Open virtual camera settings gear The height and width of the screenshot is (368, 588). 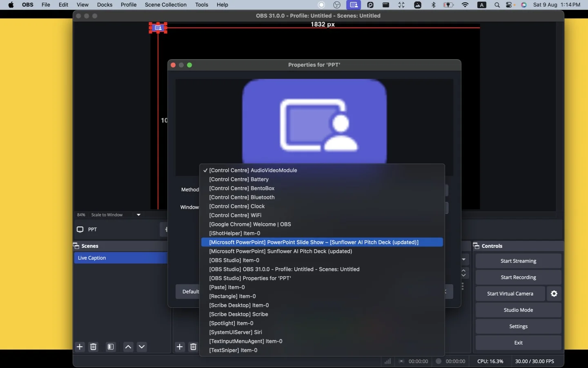click(554, 294)
